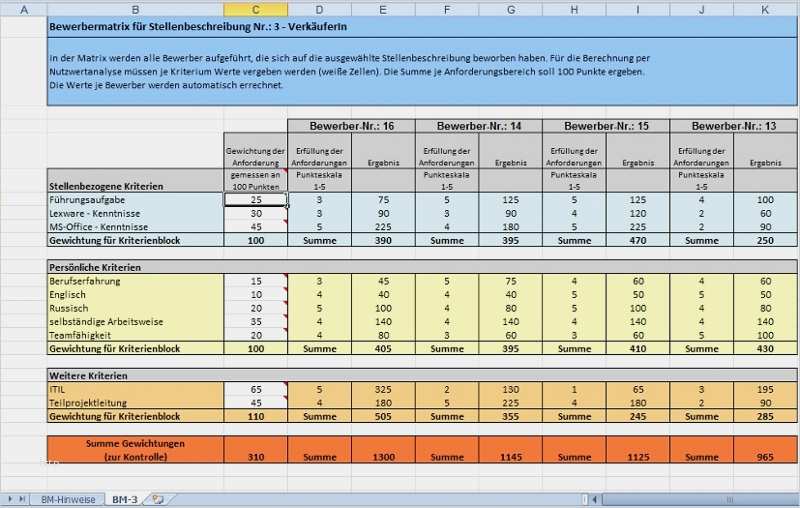Click column C header
The width and height of the screenshot is (800, 508).
coord(255,9)
